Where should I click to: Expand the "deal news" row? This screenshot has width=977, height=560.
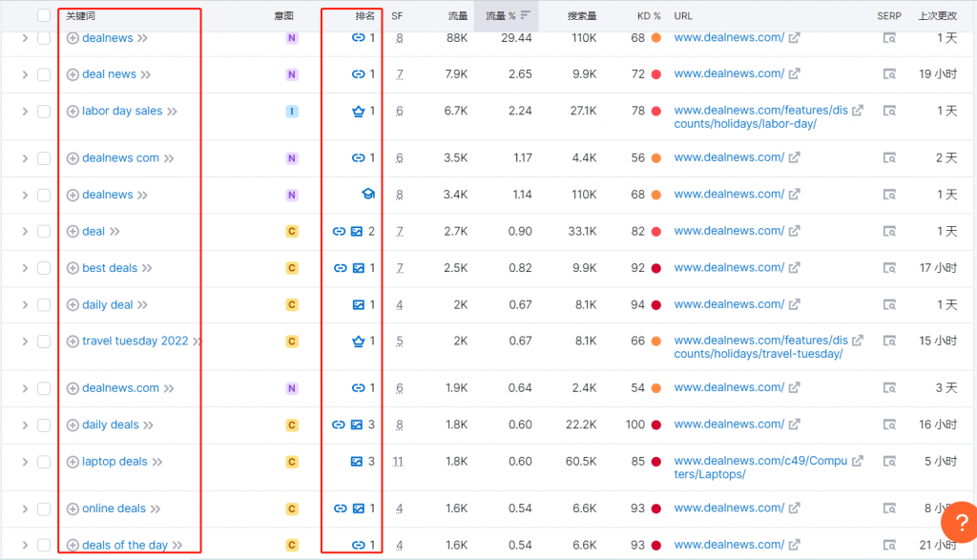[25, 74]
